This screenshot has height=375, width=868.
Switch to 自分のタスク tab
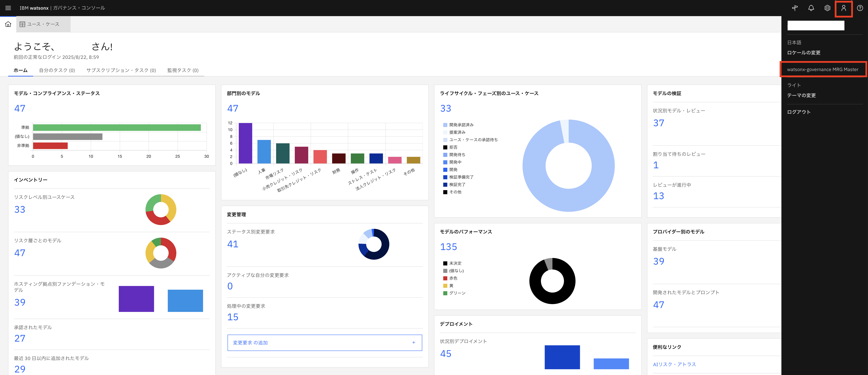[57, 70]
